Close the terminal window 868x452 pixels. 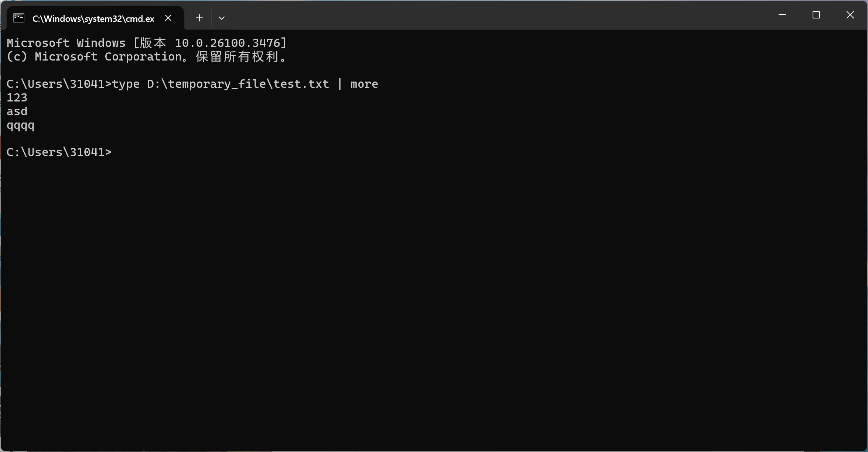pos(850,15)
